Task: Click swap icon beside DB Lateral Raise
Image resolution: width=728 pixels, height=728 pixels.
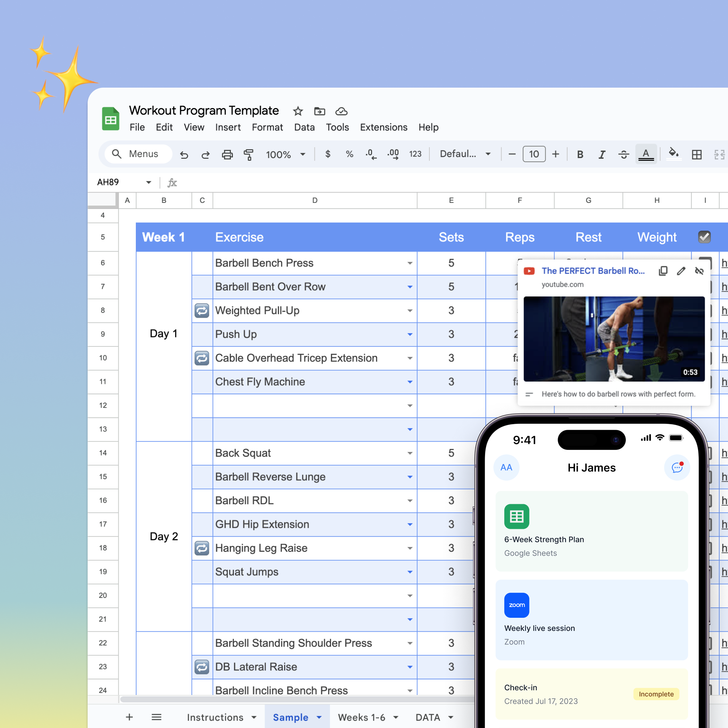Action: coord(202,667)
